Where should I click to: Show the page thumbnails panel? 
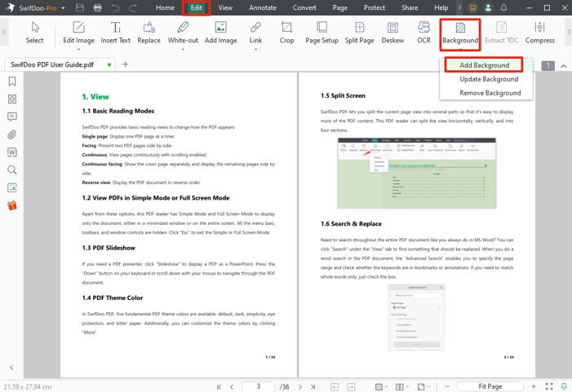click(x=12, y=99)
